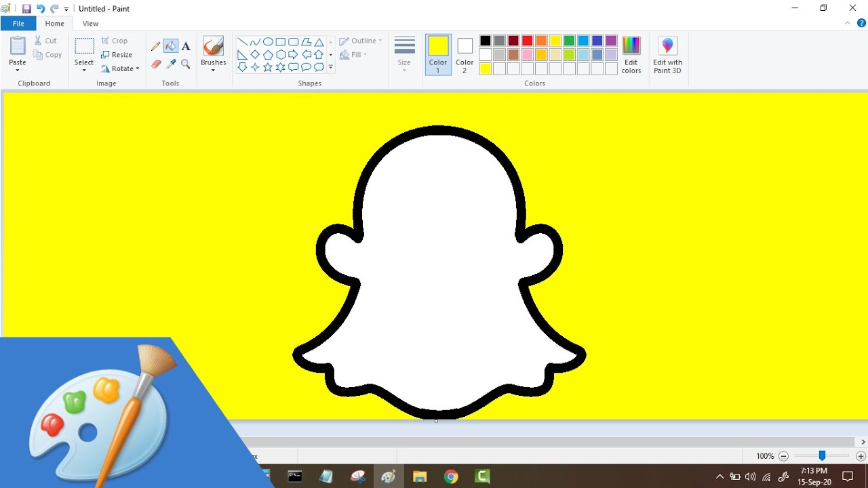
Task: Click the zoom in plus button
Action: point(861,456)
